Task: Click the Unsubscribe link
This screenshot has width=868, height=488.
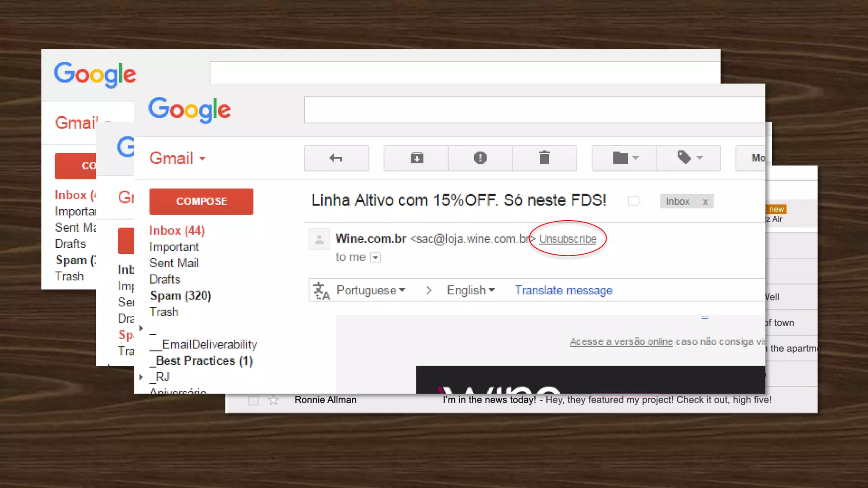Action: [568, 239]
